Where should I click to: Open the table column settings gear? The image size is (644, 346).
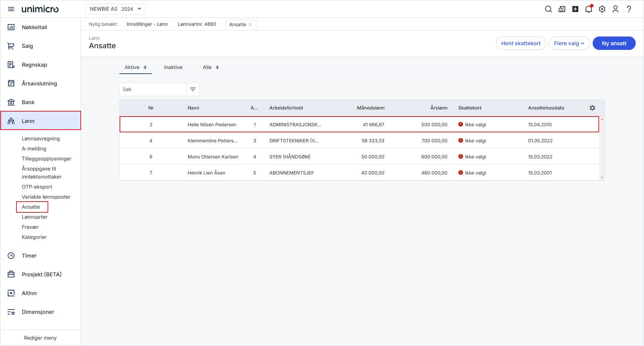point(592,108)
